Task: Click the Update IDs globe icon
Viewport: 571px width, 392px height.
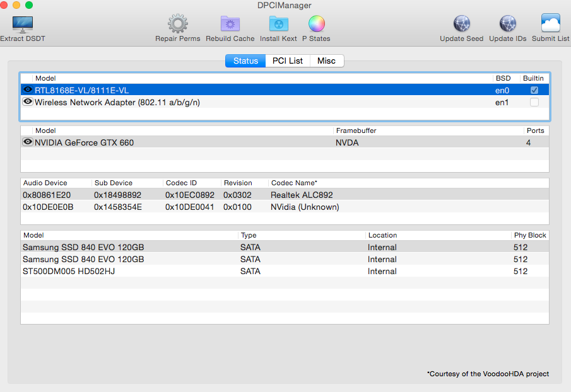Action: (507, 24)
